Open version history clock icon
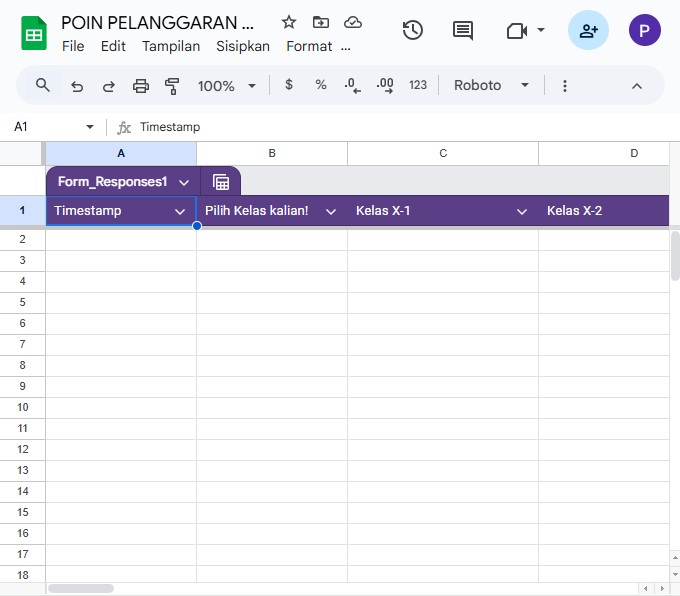 click(x=412, y=30)
